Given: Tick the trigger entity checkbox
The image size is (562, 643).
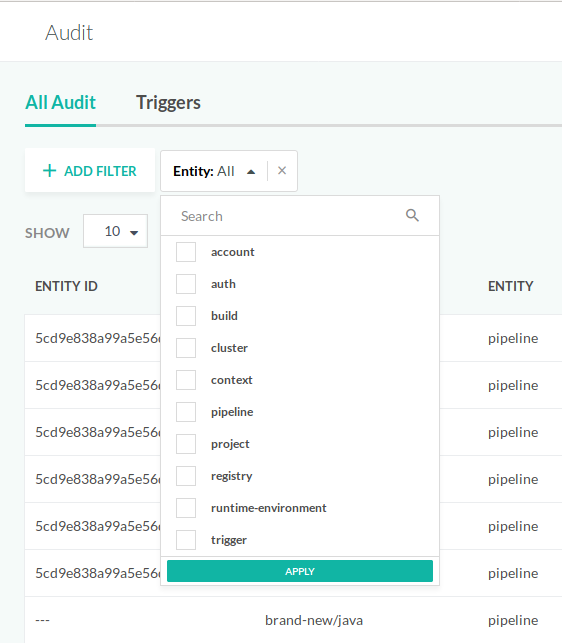Looking at the screenshot, I should tap(186, 540).
